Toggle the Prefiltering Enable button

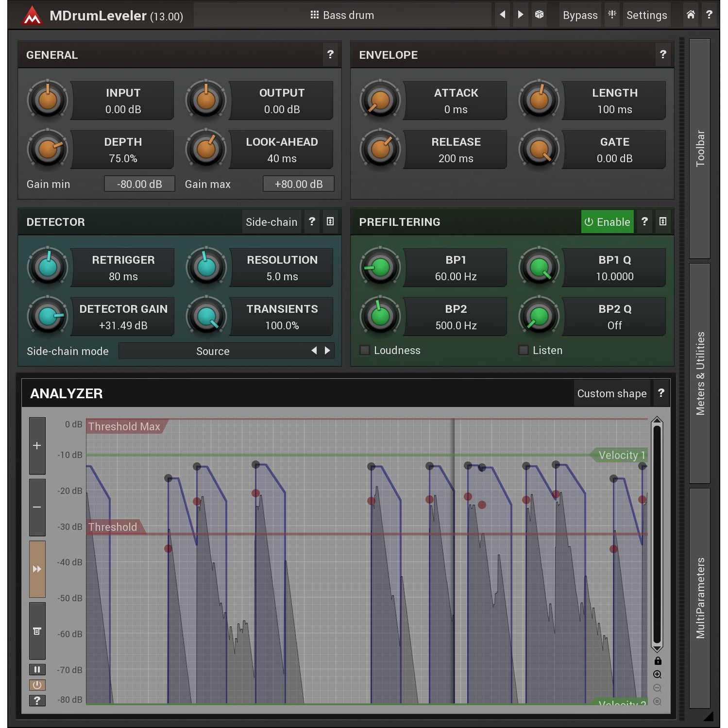coord(607,222)
